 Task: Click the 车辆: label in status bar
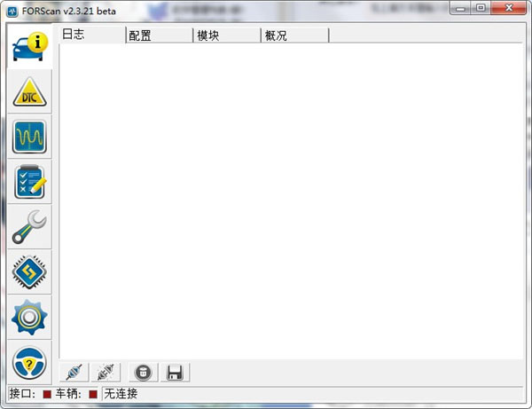[68, 394]
